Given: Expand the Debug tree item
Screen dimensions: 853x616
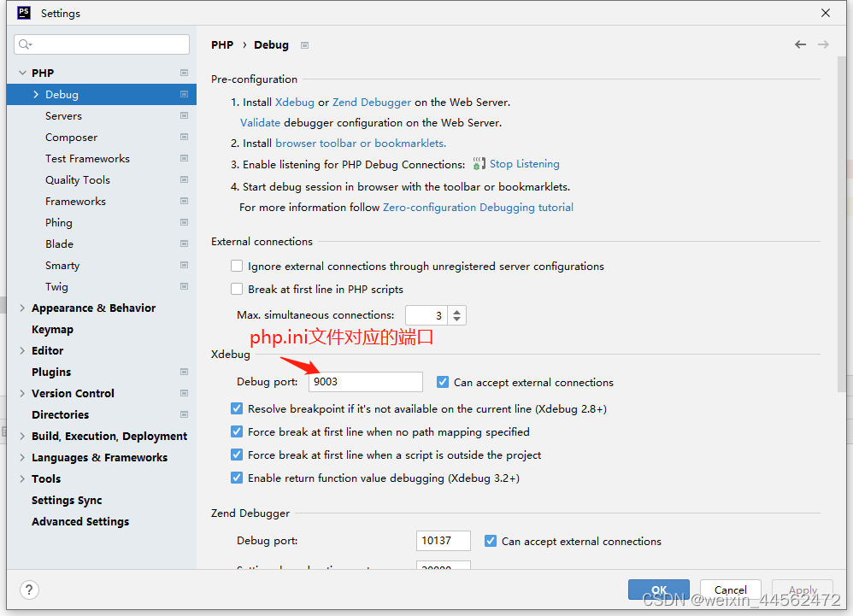Looking at the screenshot, I should coord(37,94).
